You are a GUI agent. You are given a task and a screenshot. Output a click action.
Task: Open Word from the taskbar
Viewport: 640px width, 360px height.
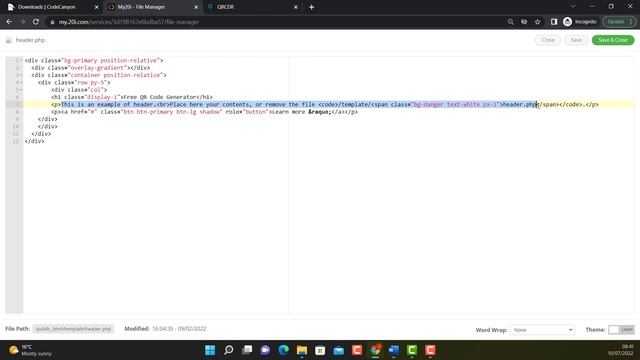pyautogui.click(x=394, y=350)
